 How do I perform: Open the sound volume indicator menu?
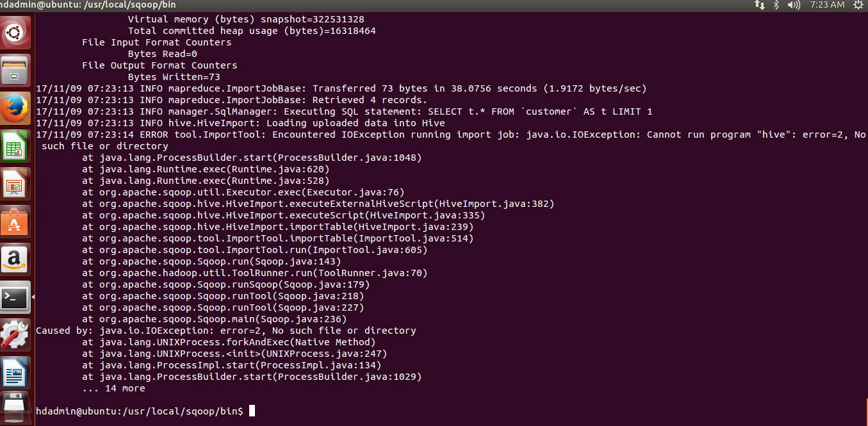click(794, 5)
